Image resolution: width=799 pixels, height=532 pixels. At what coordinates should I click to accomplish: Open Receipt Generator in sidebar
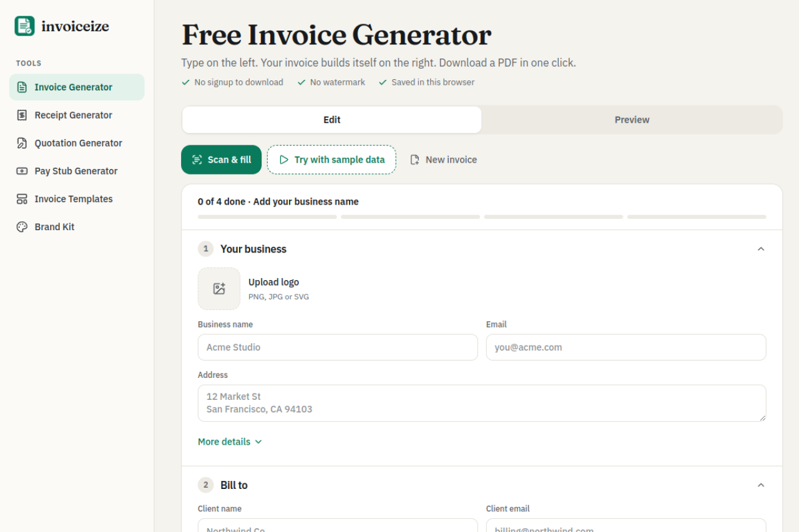[x=77, y=115]
